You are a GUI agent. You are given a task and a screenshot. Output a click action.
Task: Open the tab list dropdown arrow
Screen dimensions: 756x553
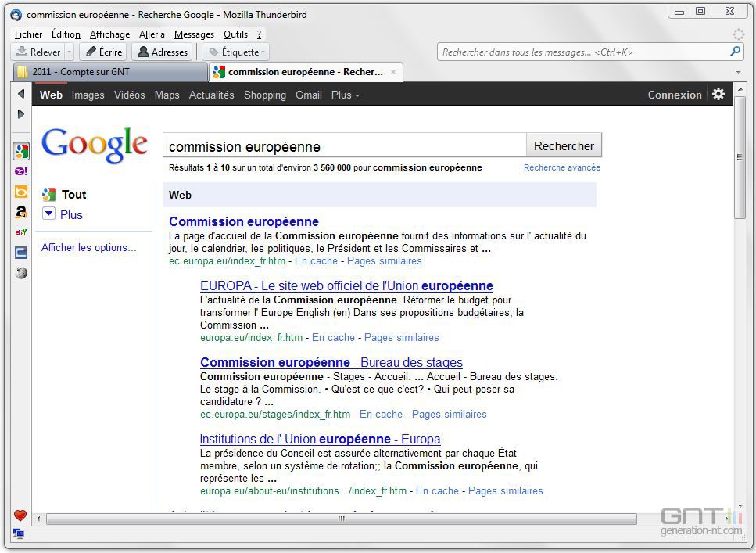[x=738, y=72]
